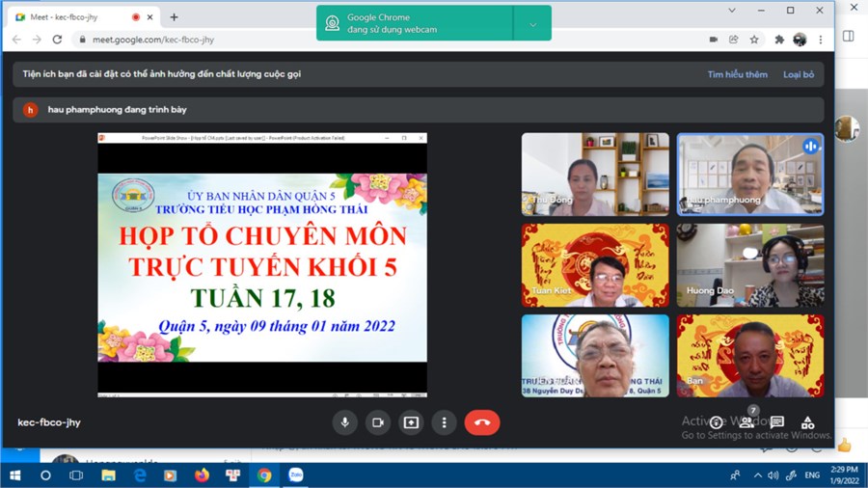Viewport: 868px width, 488px height.
Task: Open the meeting details info icon
Action: click(x=716, y=422)
